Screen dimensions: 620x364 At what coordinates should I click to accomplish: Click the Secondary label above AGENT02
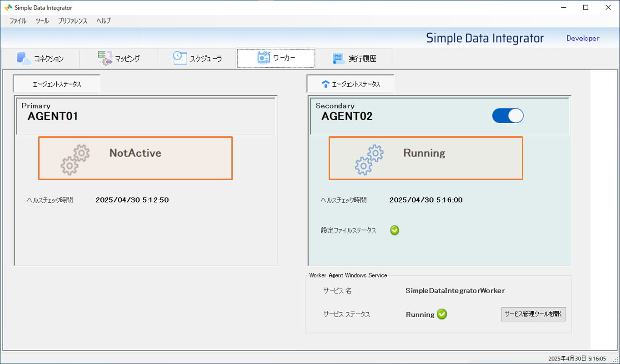(x=335, y=105)
